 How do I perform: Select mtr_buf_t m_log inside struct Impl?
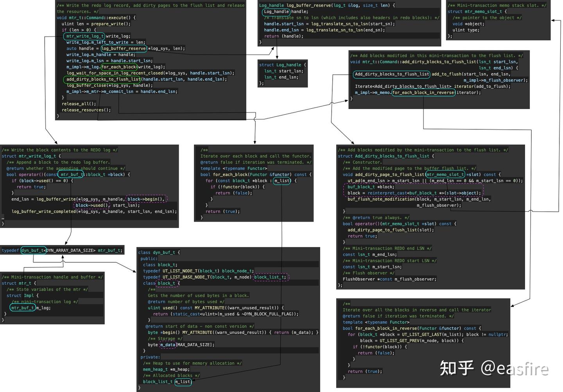tap(23, 308)
